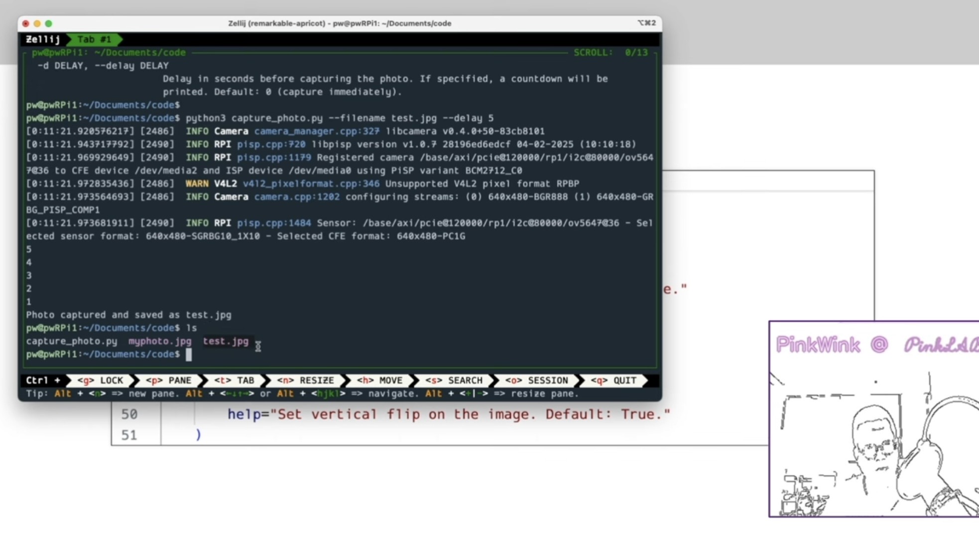Click the green fullscreen window button
Viewport: 979px width, 560px height.
coord(48,23)
